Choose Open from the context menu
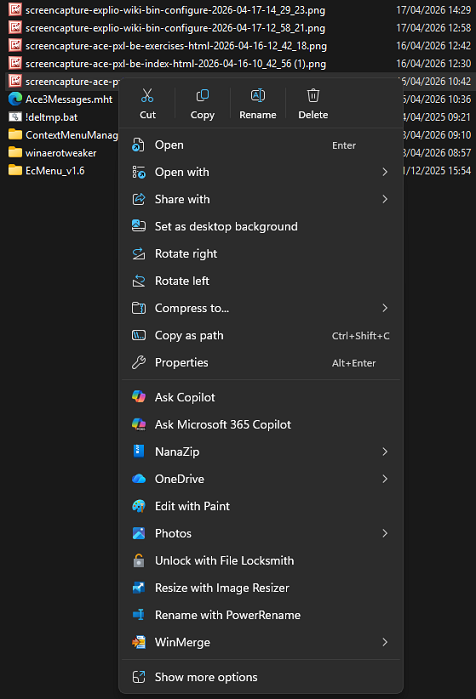Viewport: 476px width, 699px height. point(261,145)
